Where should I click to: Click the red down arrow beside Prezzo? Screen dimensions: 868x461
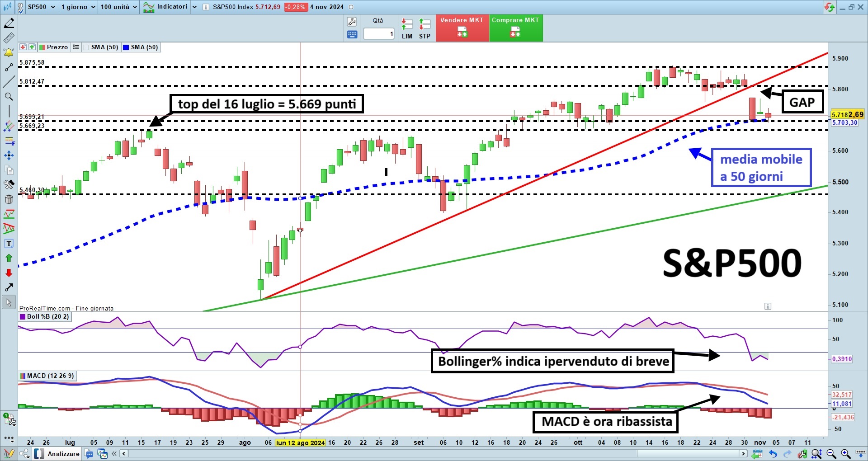(x=23, y=47)
